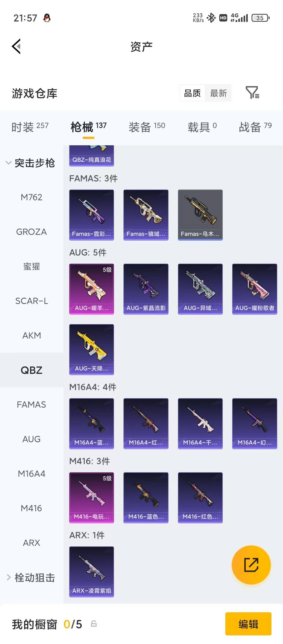
Task: Select the M416-电玩 skin thumbnail
Action: coord(91,498)
